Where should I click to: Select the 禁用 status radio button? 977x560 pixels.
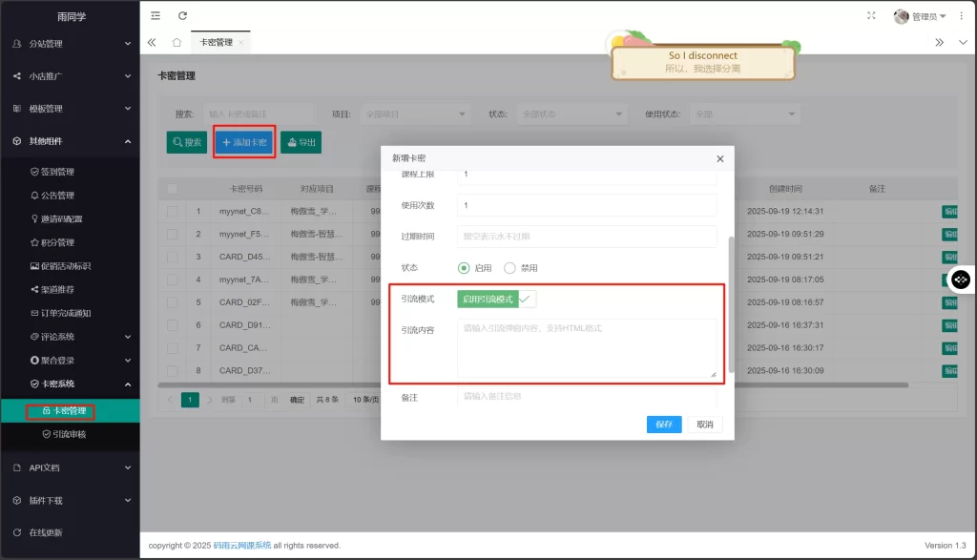pyautogui.click(x=511, y=269)
